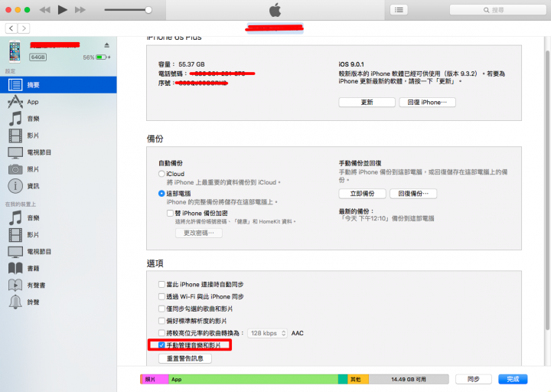Click the 64GB capacity badge
551x392 pixels.
tap(38, 57)
